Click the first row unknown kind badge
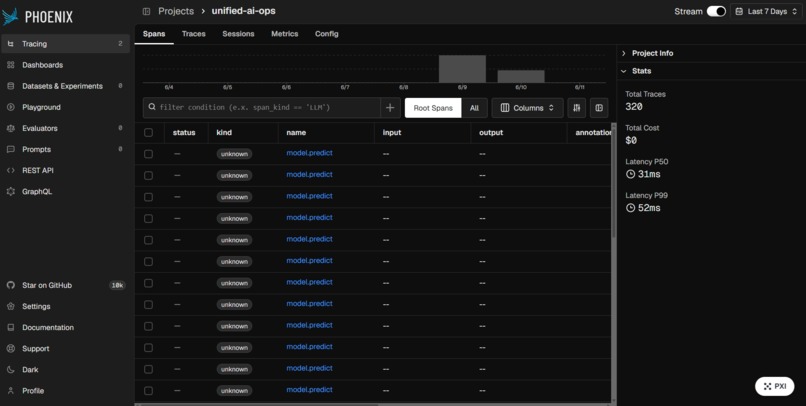806x406 pixels. point(234,154)
